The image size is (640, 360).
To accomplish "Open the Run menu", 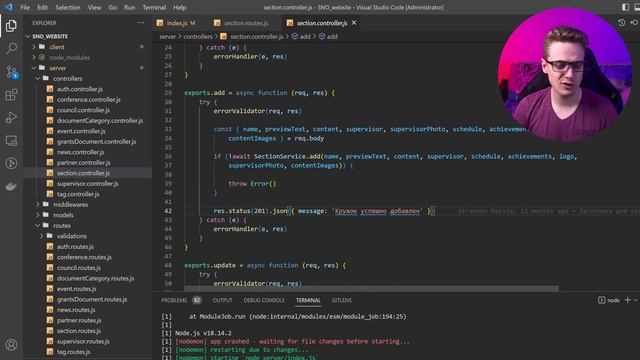I will tap(129, 7).
